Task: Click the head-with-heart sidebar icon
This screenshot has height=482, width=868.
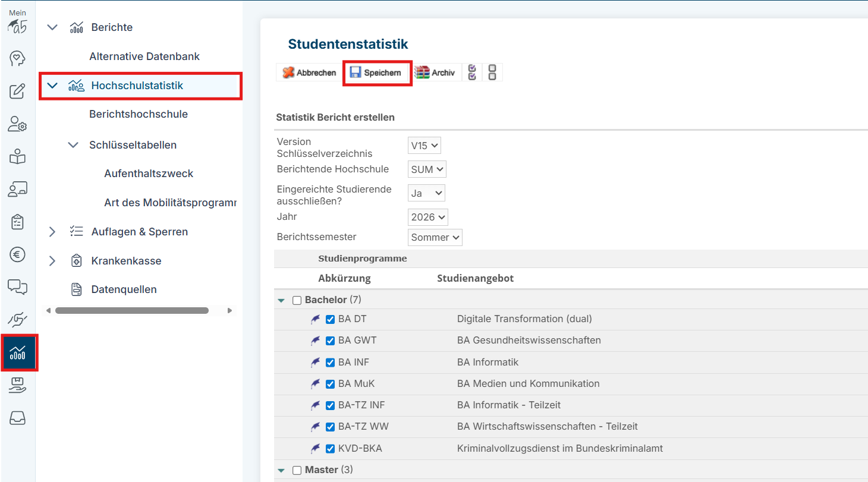Action: pyautogui.click(x=17, y=58)
